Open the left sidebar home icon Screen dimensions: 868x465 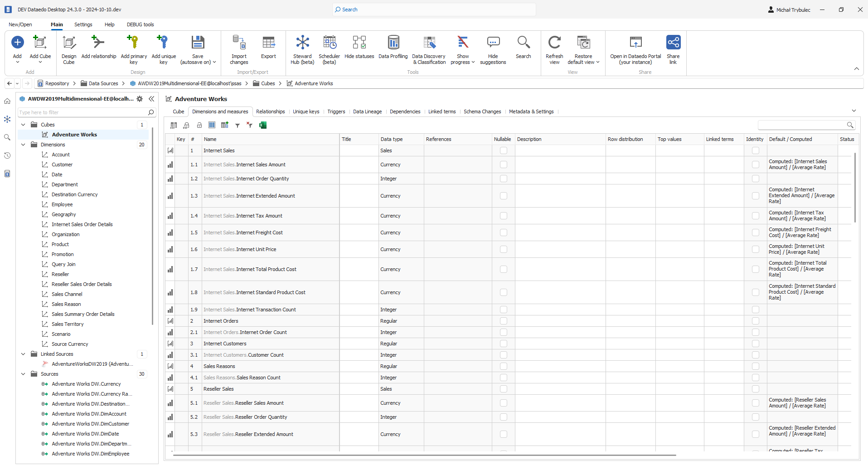coord(7,101)
